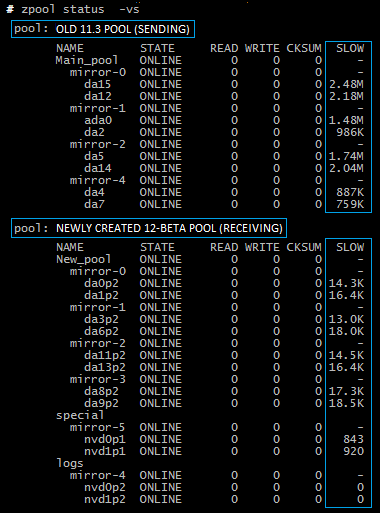Viewport: 380px width, 513px height.
Task: Click the 'logs' section label
Action: (x=70, y=463)
